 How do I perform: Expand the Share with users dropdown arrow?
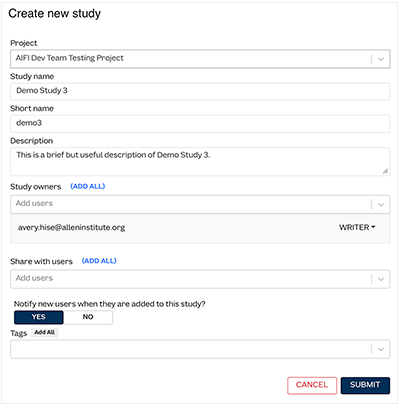381,279
